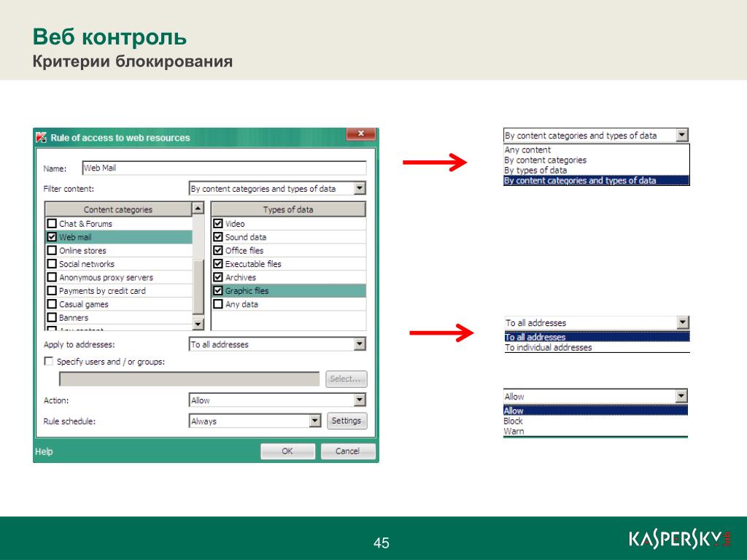This screenshot has height=560, width=747.
Task: Click the categories list scroll up arrow
Action: [x=198, y=208]
